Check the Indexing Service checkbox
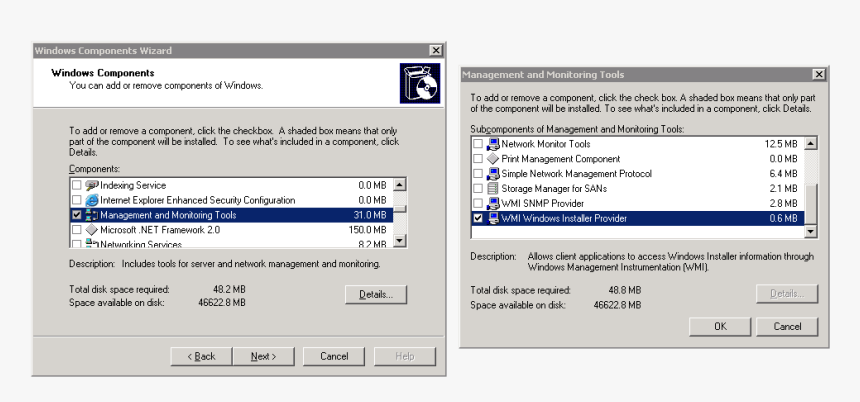The height and width of the screenshot is (402, 860). (77, 185)
